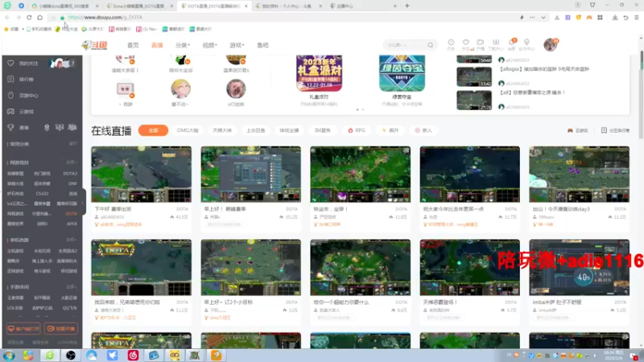Collapse the left sidebar with arrow handle
Screen dimensions: 644x362
pos(84,203)
